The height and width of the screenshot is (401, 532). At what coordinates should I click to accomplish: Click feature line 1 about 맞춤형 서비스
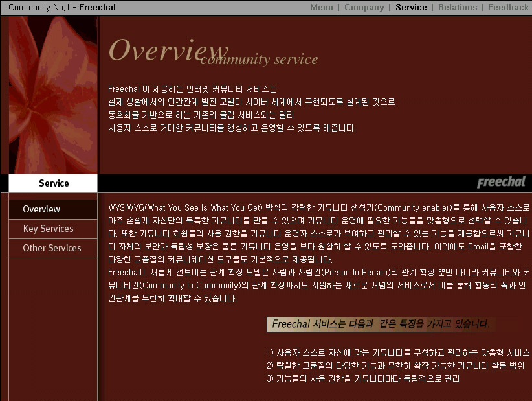click(x=398, y=353)
